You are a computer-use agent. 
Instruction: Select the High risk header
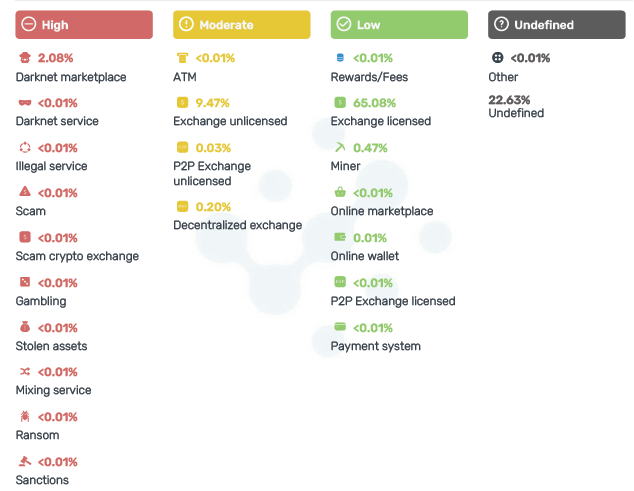point(85,25)
